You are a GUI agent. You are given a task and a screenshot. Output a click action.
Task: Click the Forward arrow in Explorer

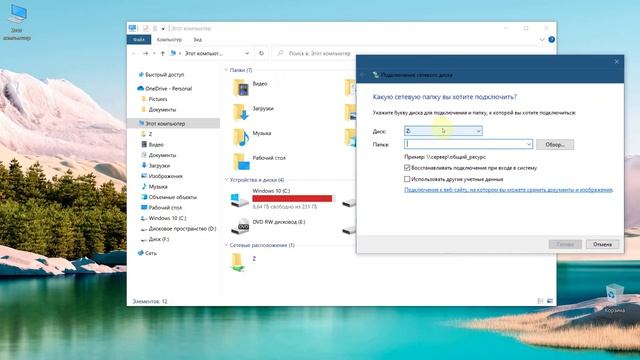coord(145,53)
